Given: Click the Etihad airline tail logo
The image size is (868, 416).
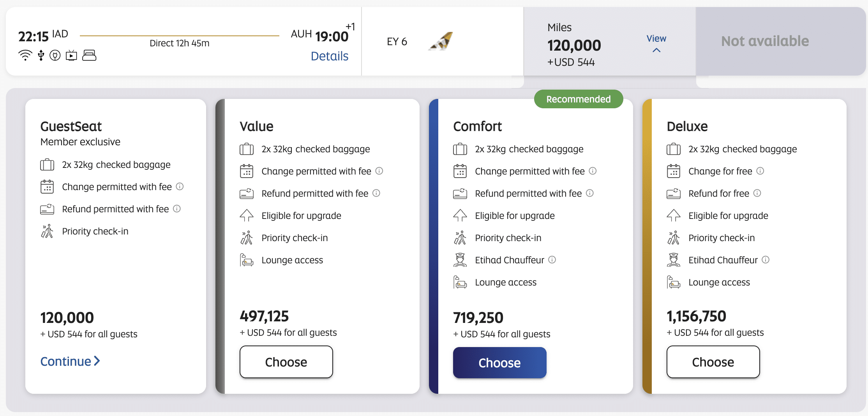Looking at the screenshot, I should 441,41.
